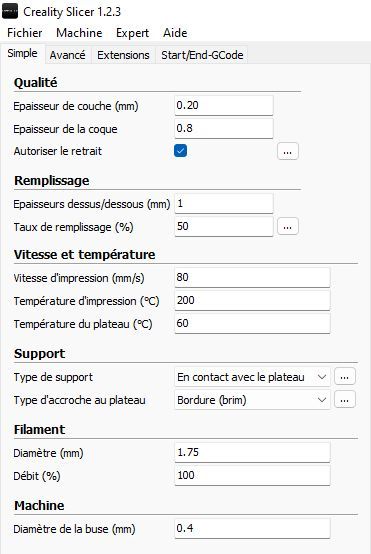The image size is (371, 554).
Task: Open the Fichier menu
Action: [25, 33]
